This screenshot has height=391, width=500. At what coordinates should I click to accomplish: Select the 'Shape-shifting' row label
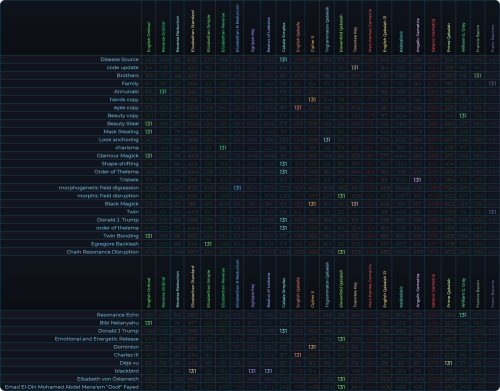point(120,164)
